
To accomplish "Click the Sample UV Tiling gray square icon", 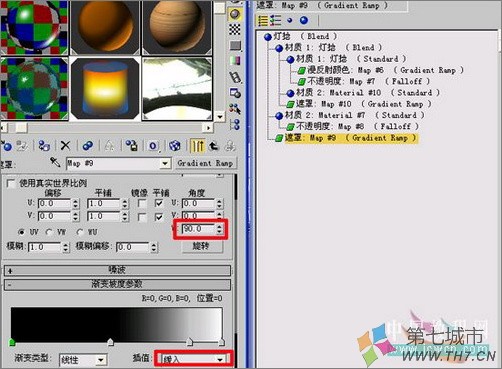I will pyautogui.click(x=235, y=45).
